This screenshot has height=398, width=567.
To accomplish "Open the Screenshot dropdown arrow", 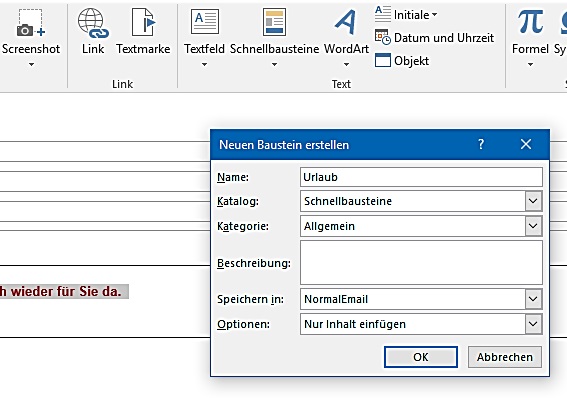I will (31, 65).
